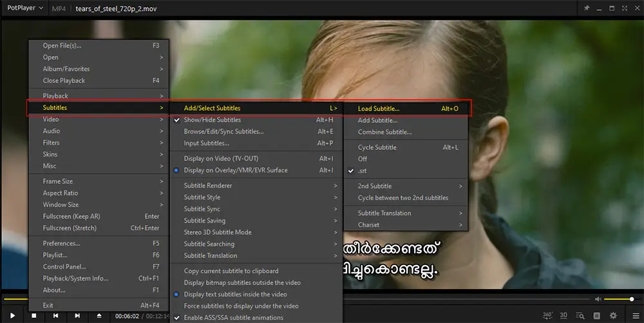This screenshot has height=323, width=644.
Task: Click the 3D mode button
Action: 563,316
